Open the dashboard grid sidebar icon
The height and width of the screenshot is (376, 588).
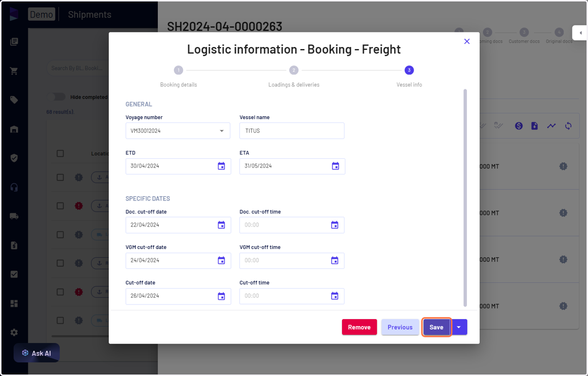coord(14,303)
